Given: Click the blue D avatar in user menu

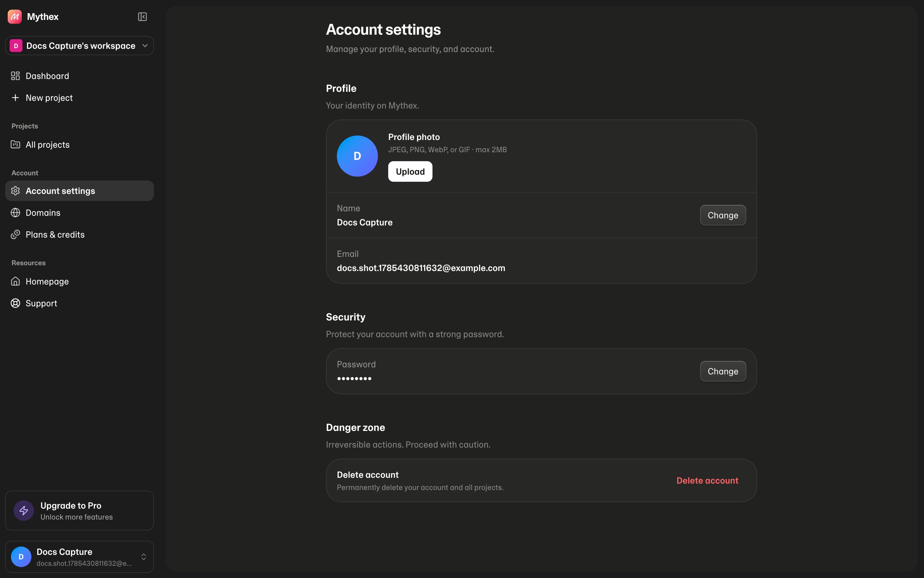Looking at the screenshot, I should [21, 556].
